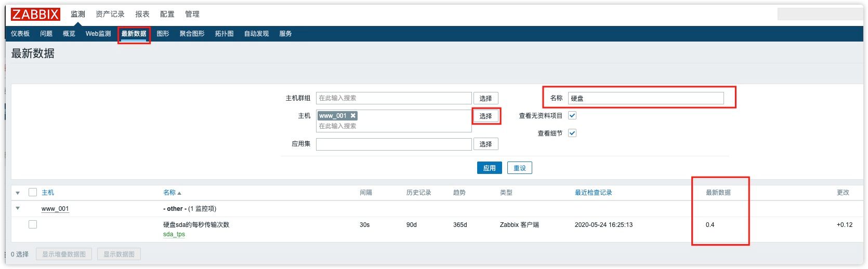This screenshot has height=269, width=868.
Task: Toggle the show details checkbox
Action: (x=572, y=133)
